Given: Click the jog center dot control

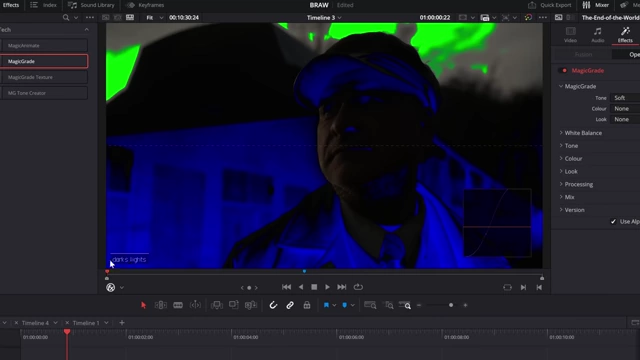Looking at the screenshot, I should pyautogui.click(x=249, y=288).
